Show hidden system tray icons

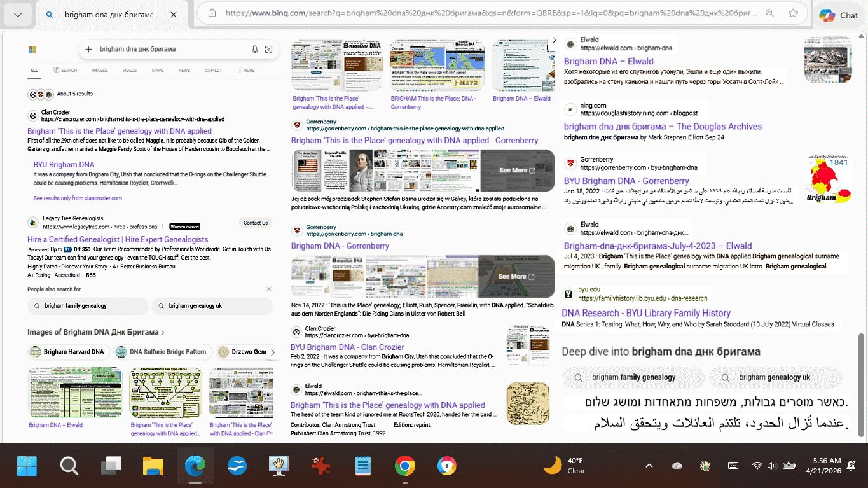click(x=649, y=466)
